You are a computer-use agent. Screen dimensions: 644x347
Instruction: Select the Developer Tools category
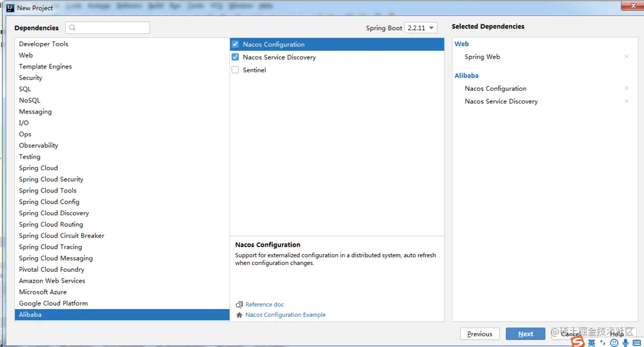pyautogui.click(x=122, y=44)
